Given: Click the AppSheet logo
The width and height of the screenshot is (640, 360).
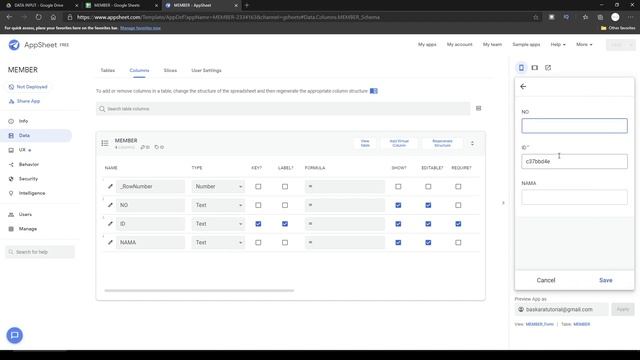Looking at the screenshot, I should click(x=14, y=45).
